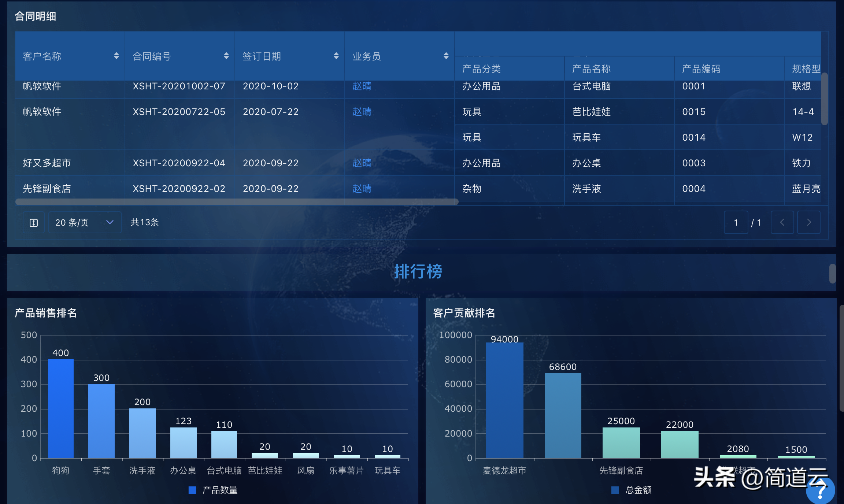Click the 产品名称 column header
Screen dimensions: 844x504
click(591, 69)
